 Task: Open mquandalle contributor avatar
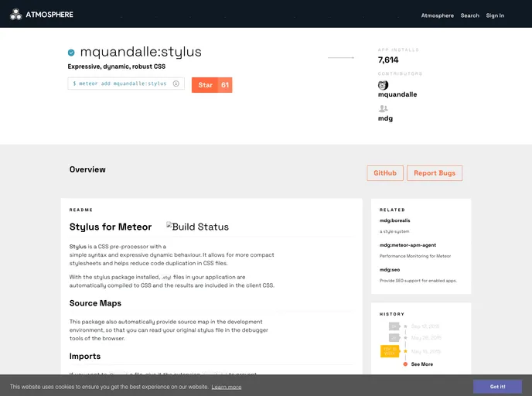click(383, 85)
